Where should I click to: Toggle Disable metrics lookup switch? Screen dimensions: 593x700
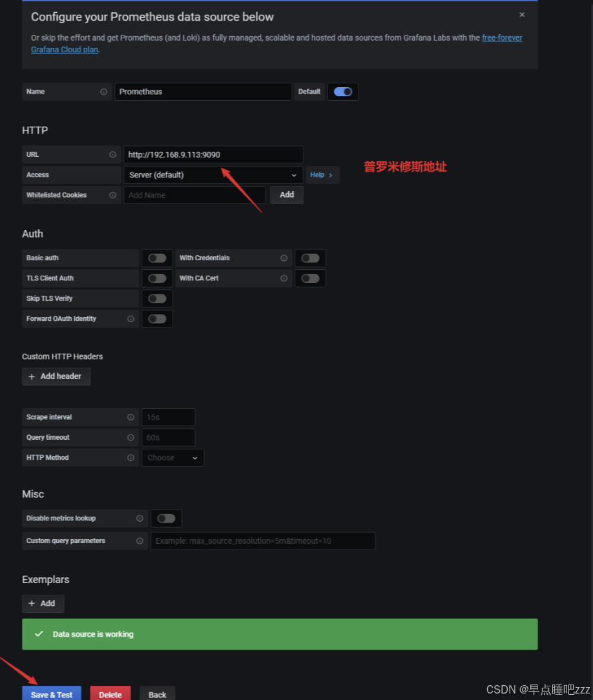tap(166, 519)
